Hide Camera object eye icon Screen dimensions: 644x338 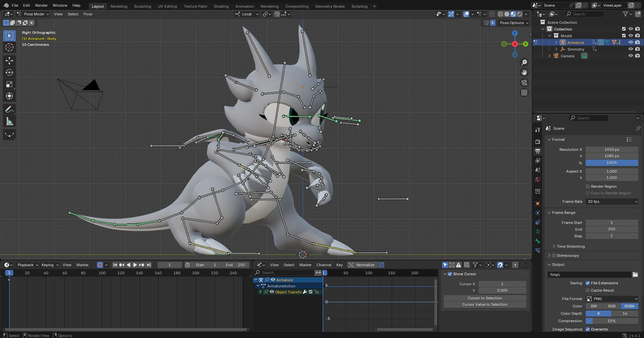pos(631,56)
